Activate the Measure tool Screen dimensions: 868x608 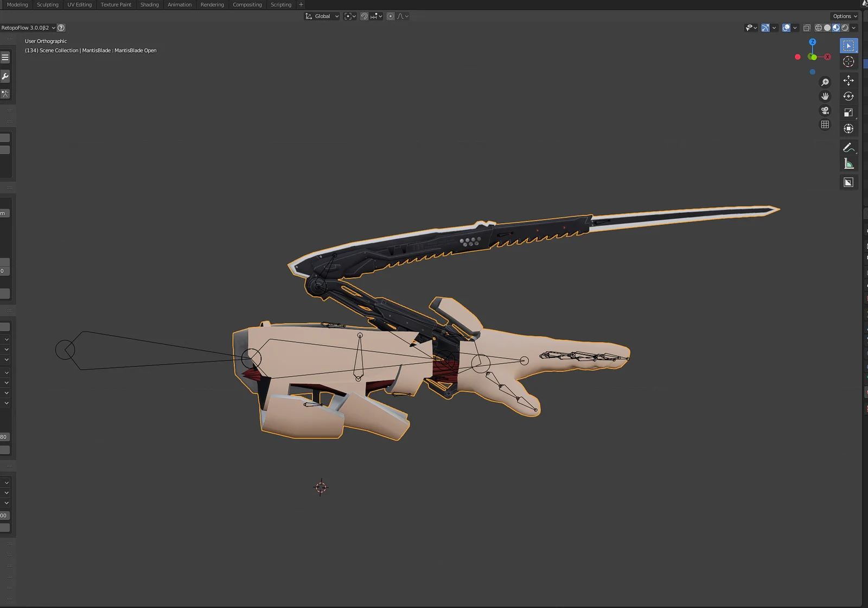pyautogui.click(x=848, y=162)
